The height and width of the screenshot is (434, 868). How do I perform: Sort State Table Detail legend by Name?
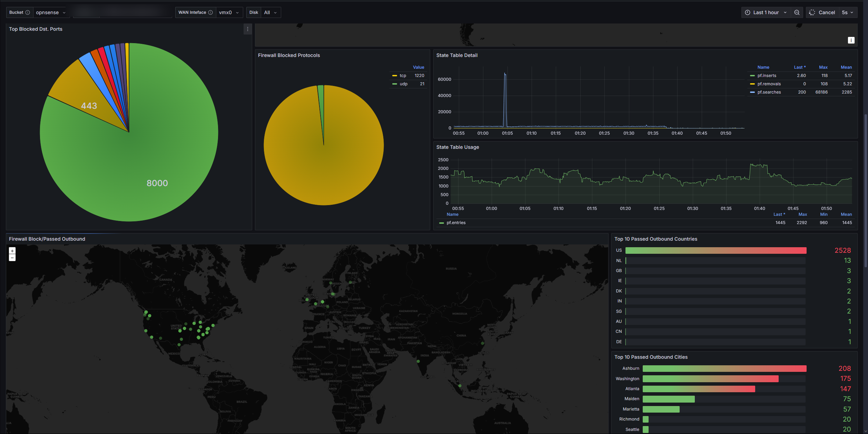(x=763, y=67)
